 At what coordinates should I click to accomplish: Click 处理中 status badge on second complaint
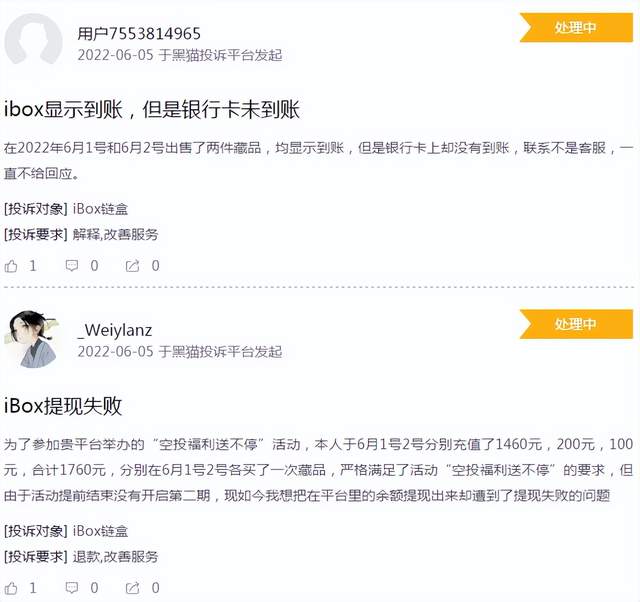576,324
